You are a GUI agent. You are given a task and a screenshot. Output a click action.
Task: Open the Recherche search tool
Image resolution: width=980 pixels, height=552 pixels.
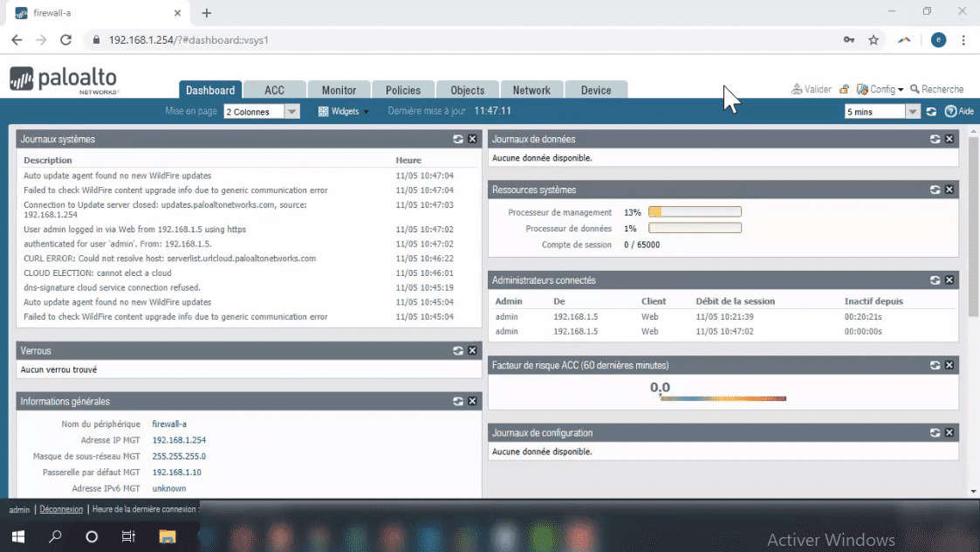938,88
